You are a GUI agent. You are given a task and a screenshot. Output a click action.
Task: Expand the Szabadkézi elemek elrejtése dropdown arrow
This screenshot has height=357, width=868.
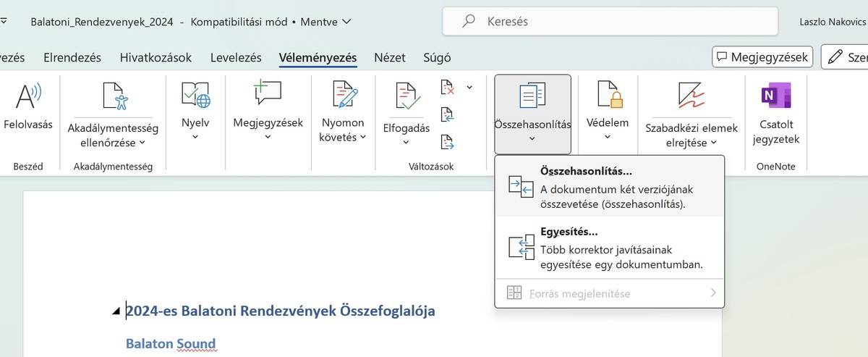(715, 143)
